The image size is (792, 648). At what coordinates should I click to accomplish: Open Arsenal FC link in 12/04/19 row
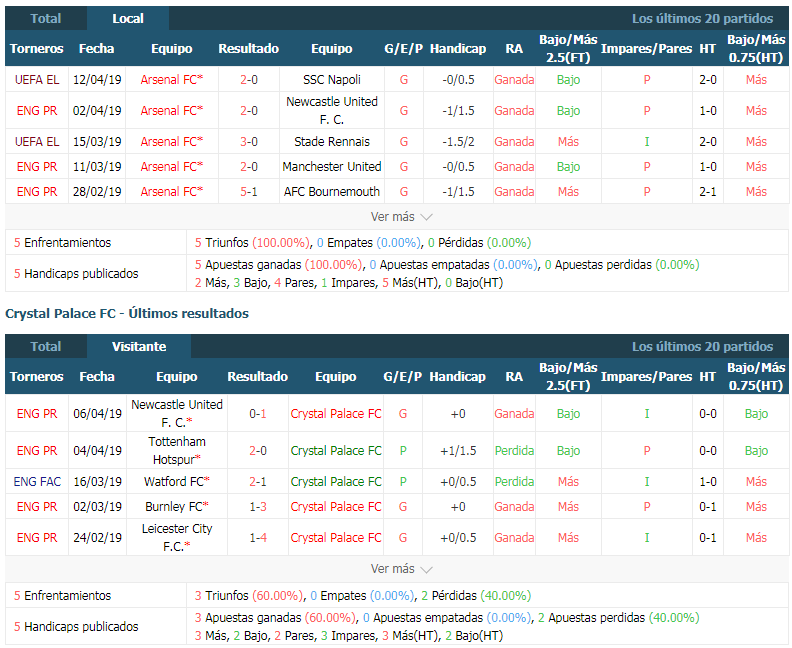pyautogui.click(x=172, y=80)
